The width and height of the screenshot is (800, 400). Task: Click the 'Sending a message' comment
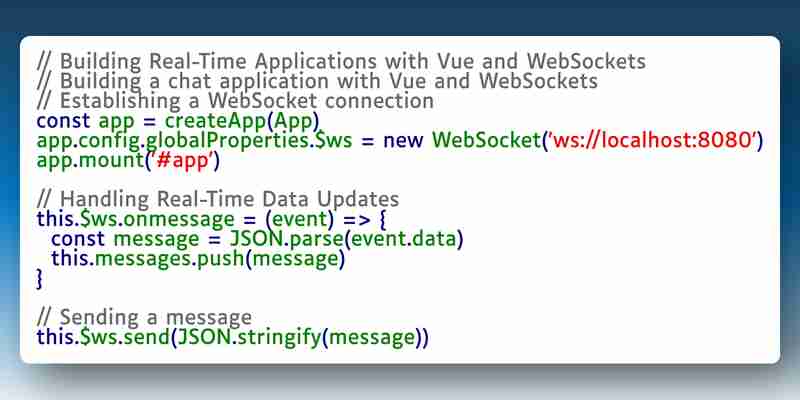[144, 317]
